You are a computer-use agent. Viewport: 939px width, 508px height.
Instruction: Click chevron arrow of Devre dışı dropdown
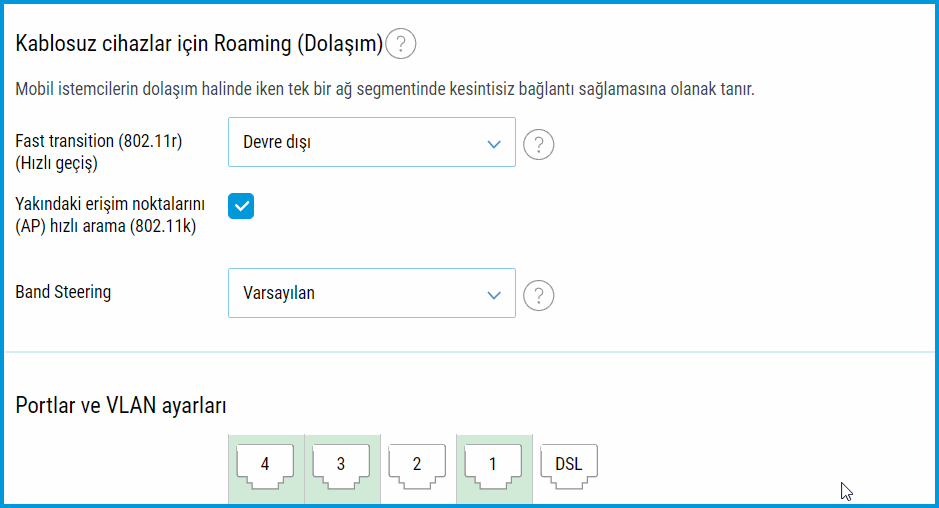click(x=493, y=143)
